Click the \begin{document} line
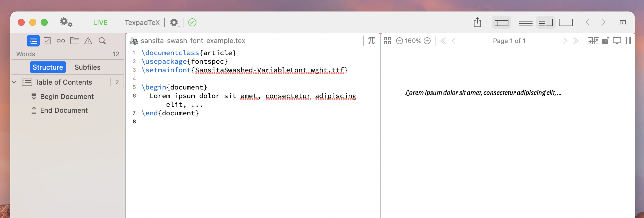 point(174,87)
